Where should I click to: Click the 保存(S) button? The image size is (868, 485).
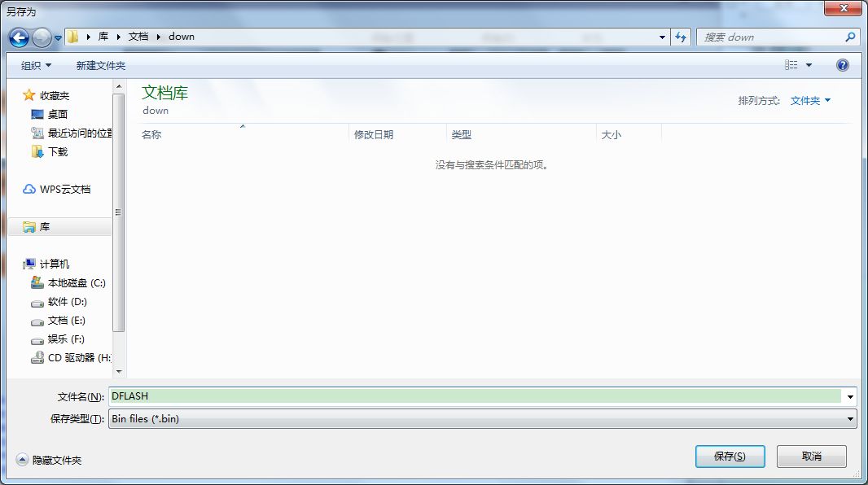730,457
